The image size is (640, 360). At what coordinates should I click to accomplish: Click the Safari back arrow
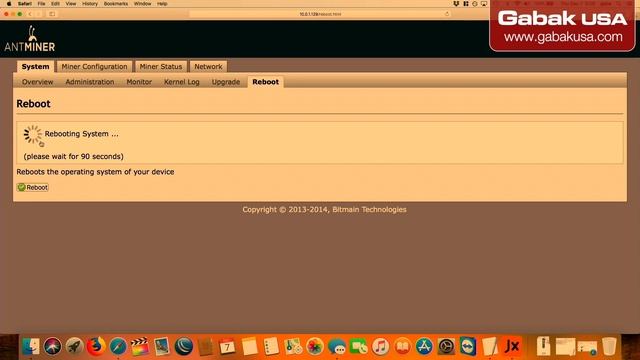(x=30, y=14)
